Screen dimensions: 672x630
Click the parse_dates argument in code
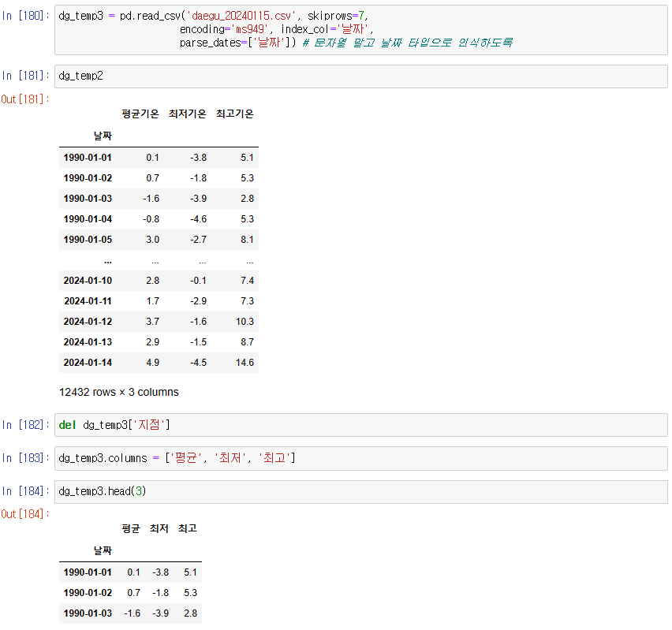(x=238, y=43)
